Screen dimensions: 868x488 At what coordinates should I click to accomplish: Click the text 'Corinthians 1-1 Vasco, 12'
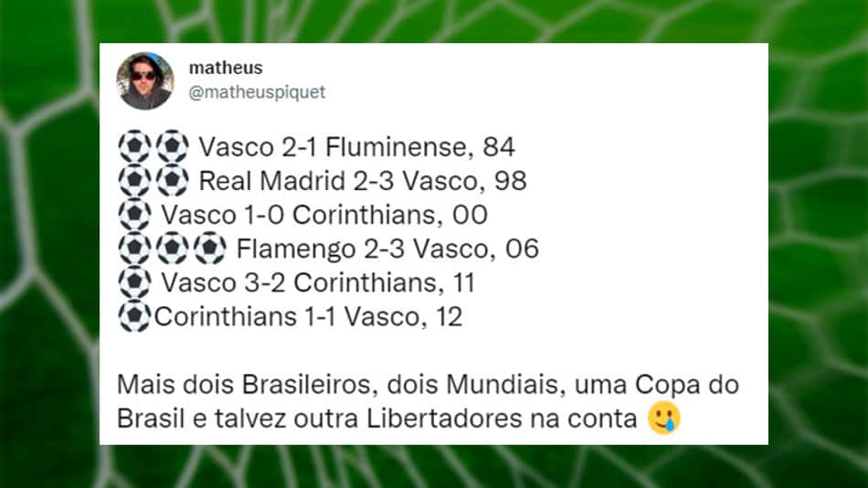(x=308, y=317)
